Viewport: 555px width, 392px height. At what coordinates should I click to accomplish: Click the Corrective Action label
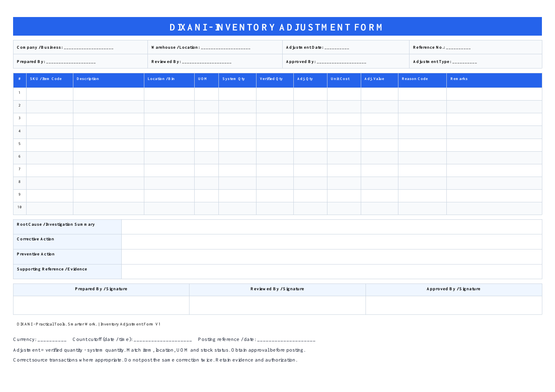click(x=36, y=239)
